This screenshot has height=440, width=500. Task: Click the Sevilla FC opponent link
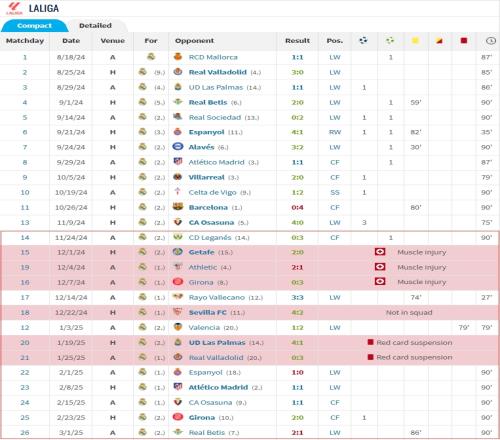click(207, 312)
